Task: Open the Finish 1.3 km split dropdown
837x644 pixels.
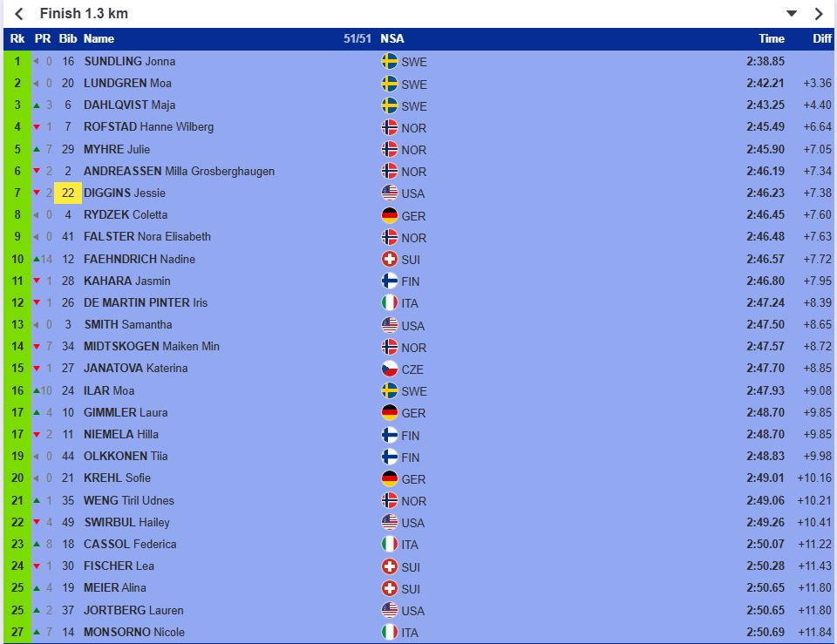Action: [x=792, y=14]
